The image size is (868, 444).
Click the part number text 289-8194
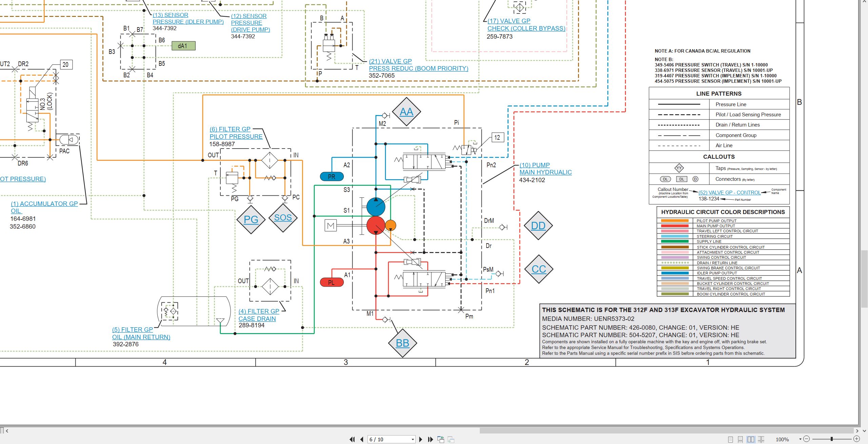[252, 325]
